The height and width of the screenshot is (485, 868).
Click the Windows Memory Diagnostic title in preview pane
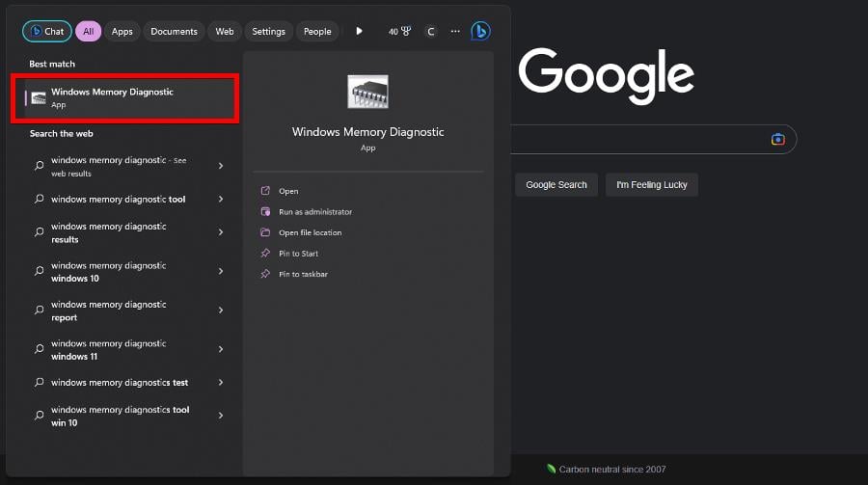368,132
